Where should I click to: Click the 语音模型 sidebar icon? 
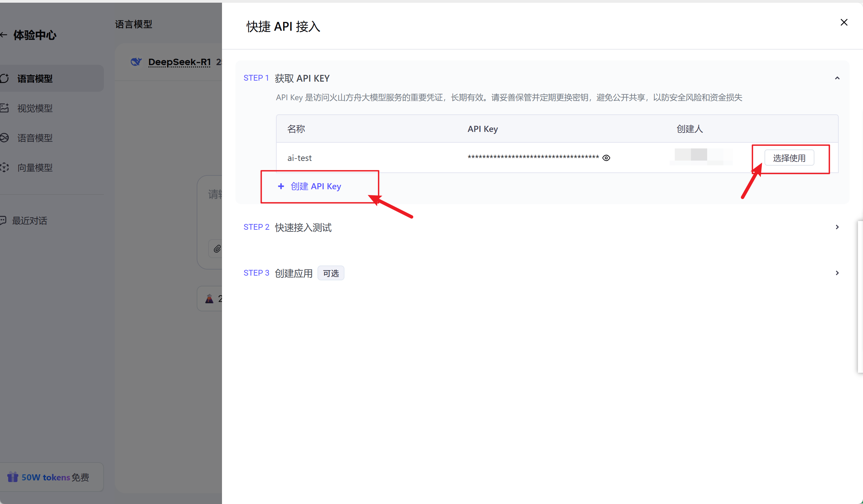coord(4,138)
